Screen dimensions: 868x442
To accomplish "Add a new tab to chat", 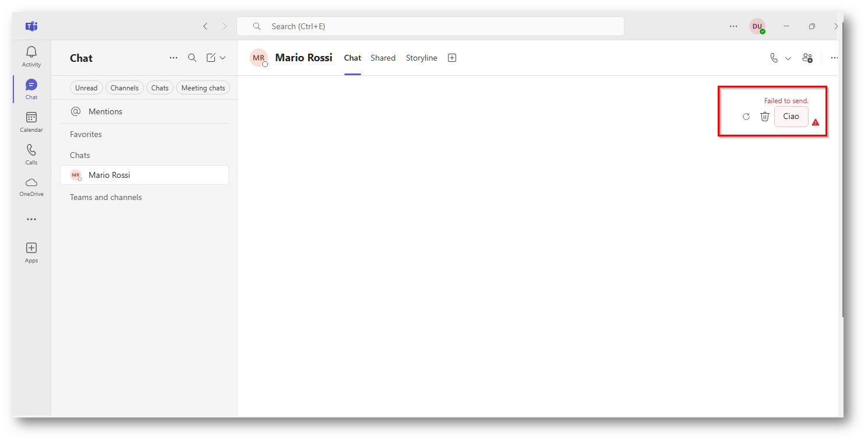I will click(452, 58).
